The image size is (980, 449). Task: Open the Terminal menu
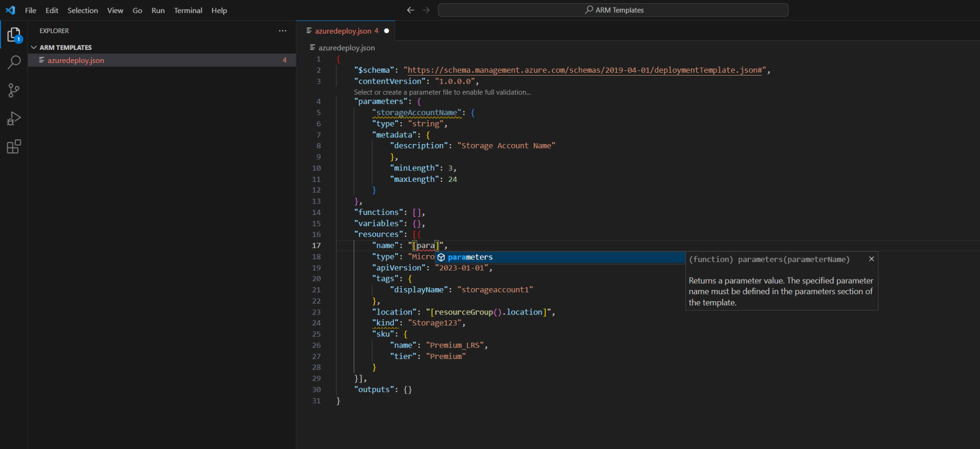(x=188, y=11)
